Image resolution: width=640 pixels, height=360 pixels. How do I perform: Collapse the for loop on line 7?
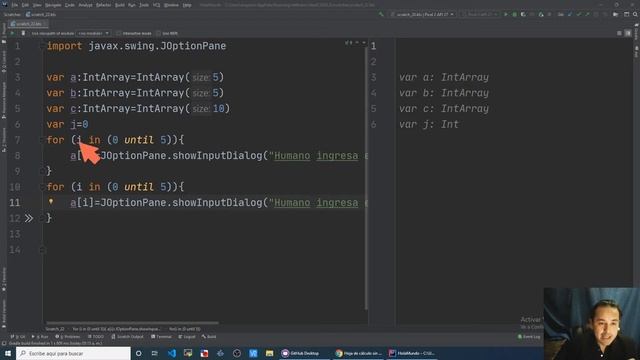pyautogui.click(x=42, y=140)
